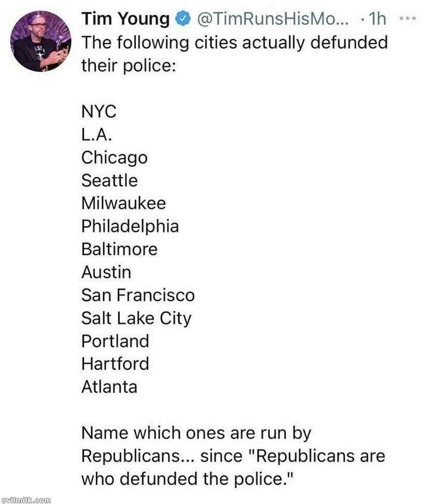The image size is (429, 504).
Task: Click on Chicago in the tweet
Action: (x=114, y=157)
